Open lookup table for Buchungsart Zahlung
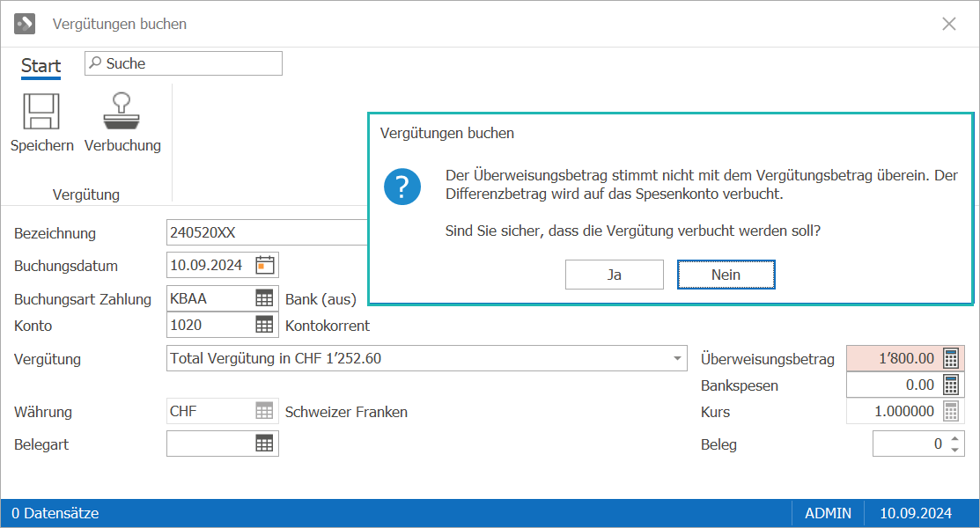This screenshot has height=528, width=980. pyautogui.click(x=264, y=298)
